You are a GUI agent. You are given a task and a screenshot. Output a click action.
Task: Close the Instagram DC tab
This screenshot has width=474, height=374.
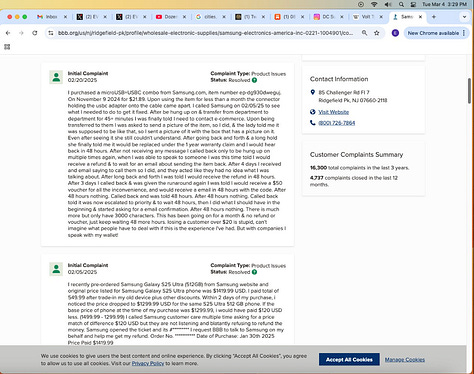(342, 17)
